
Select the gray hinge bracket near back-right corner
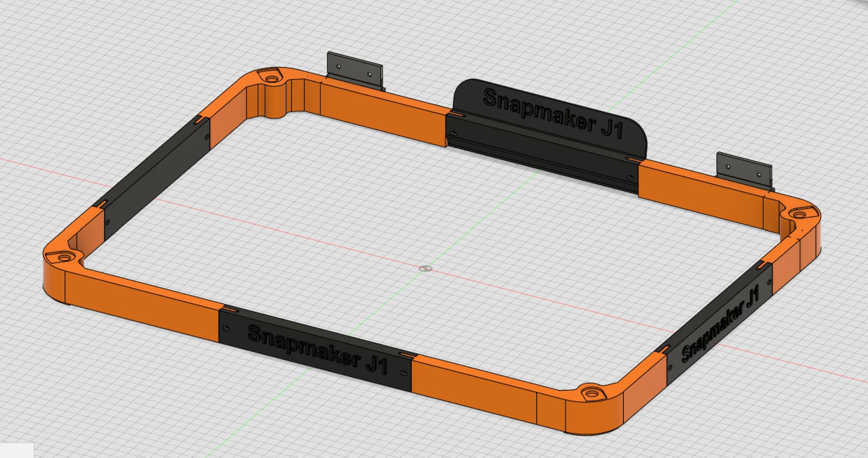[744, 171]
